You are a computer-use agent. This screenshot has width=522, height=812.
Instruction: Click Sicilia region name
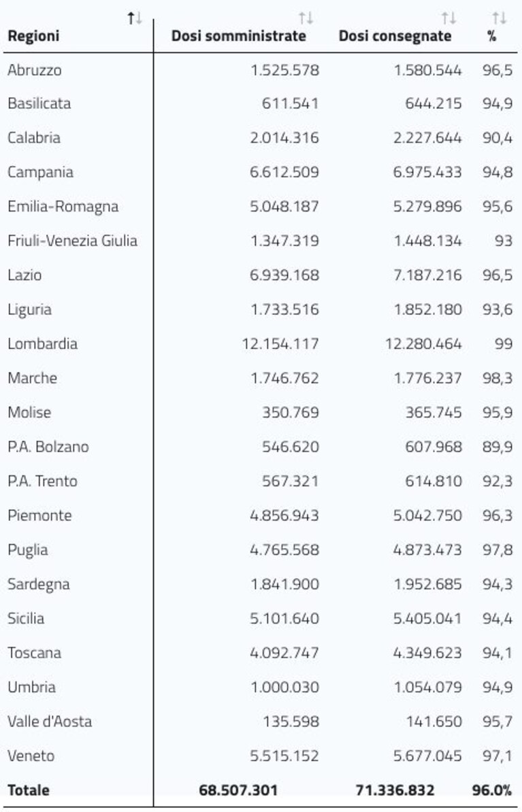26,618
